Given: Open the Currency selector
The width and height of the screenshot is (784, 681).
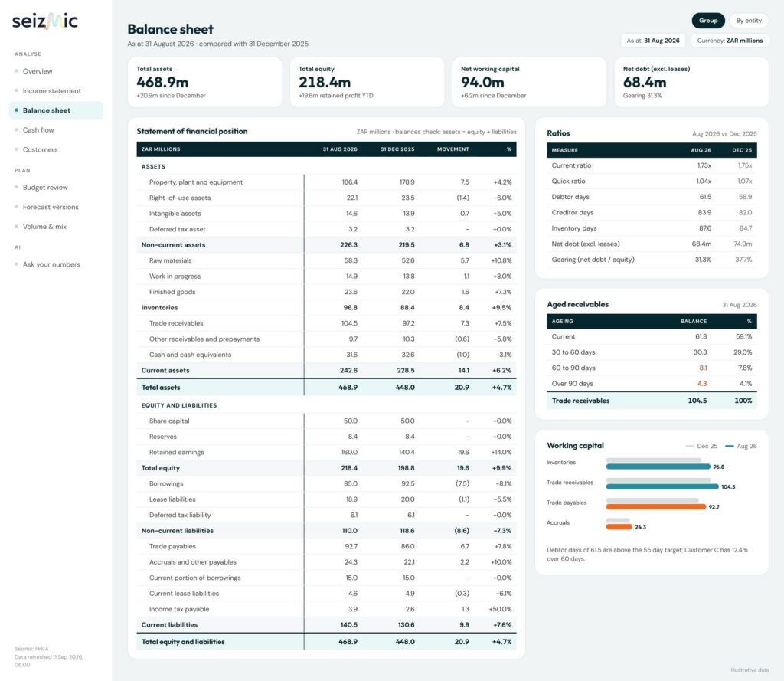Looking at the screenshot, I should point(730,41).
